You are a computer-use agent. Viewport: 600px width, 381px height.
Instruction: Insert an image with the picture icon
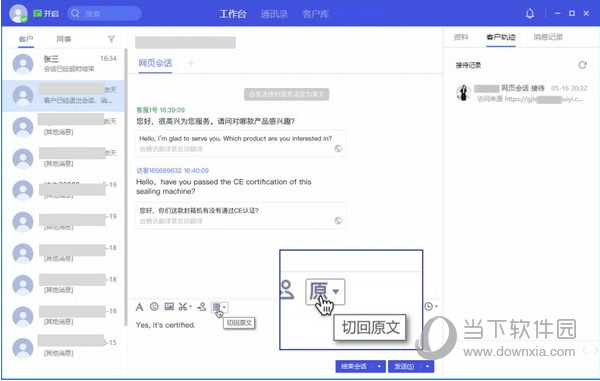169,306
